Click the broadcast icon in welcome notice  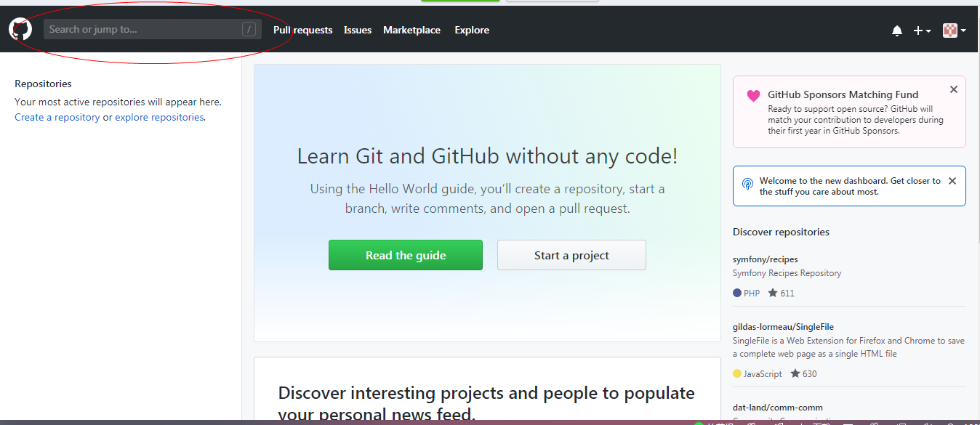(747, 184)
